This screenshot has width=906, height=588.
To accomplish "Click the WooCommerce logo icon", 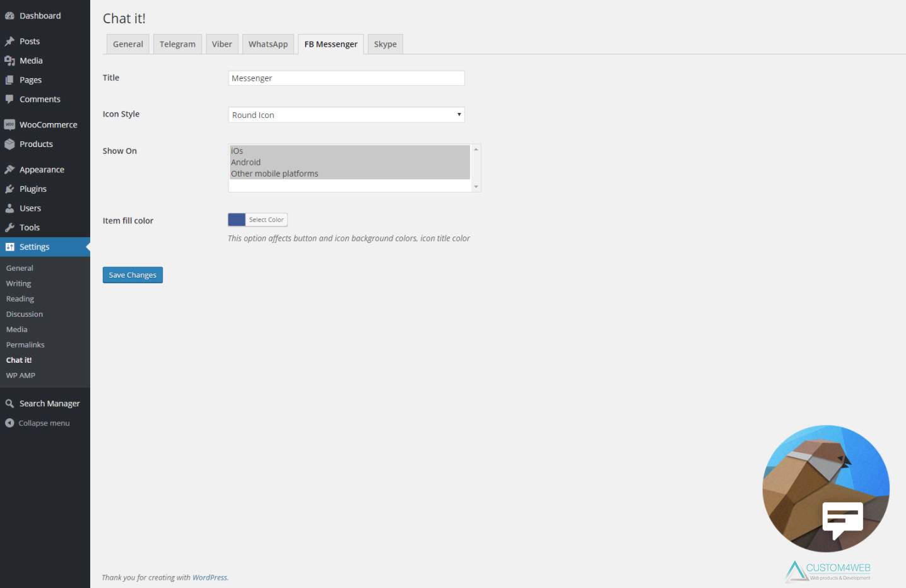I will pos(9,125).
